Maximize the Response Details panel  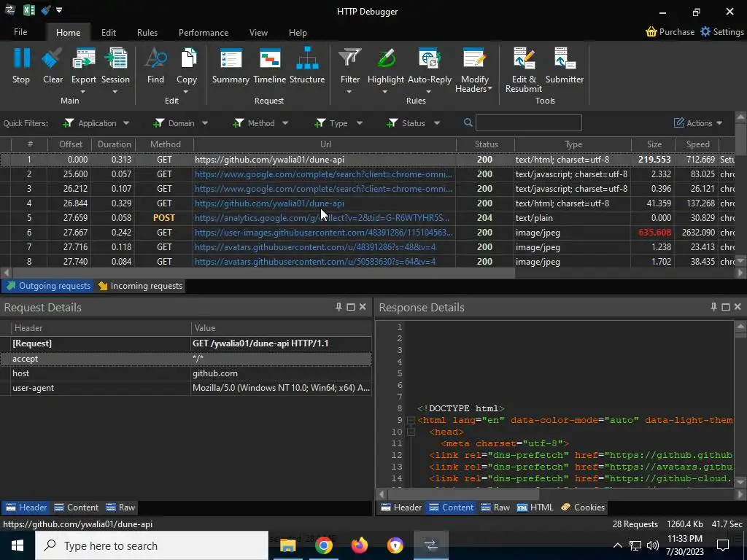click(726, 307)
